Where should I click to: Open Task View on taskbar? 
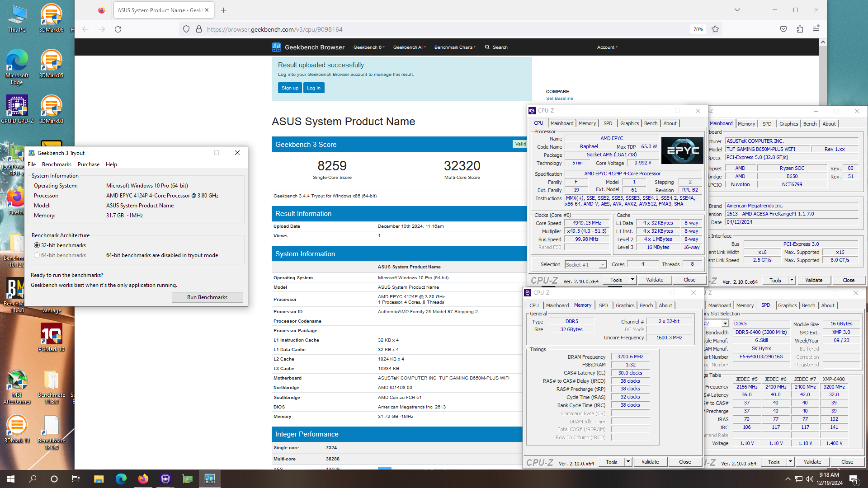tap(76, 479)
